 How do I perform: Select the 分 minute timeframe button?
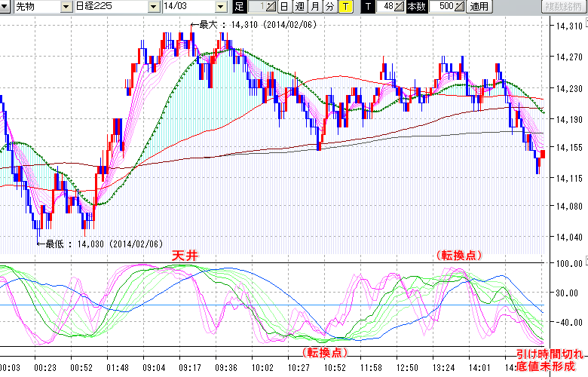click(x=329, y=7)
